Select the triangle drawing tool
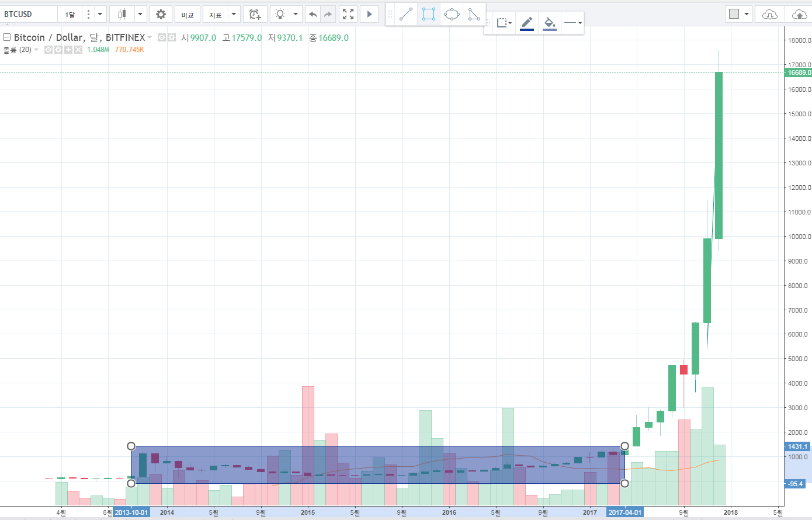 pos(474,14)
